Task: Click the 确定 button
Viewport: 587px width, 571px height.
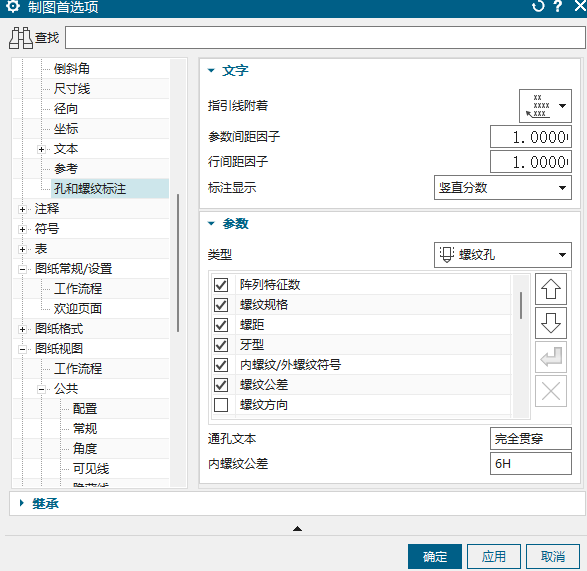Action: point(435,557)
